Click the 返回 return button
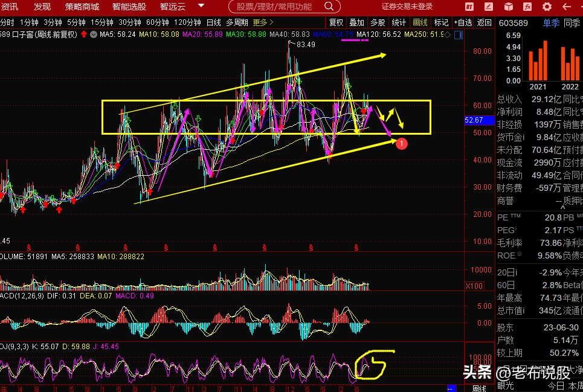 484,23
